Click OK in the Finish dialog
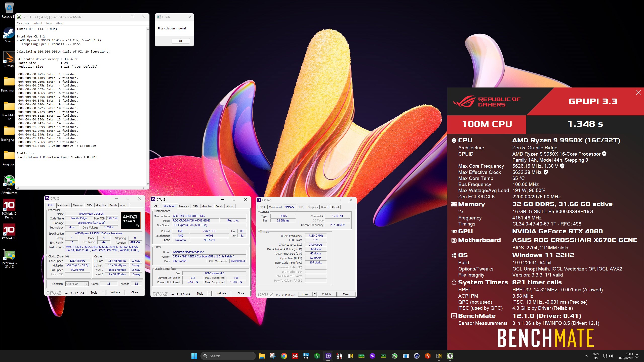Image resolution: width=644 pixels, height=362 pixels. [181, 41]
